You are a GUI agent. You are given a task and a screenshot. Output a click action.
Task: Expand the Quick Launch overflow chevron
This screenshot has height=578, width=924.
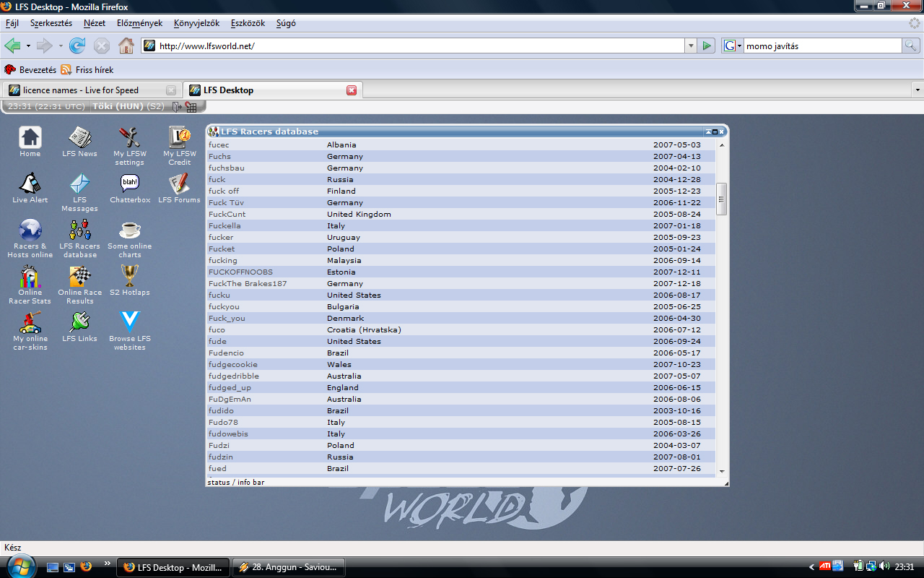pyautogui.click(x=108, y=563)
